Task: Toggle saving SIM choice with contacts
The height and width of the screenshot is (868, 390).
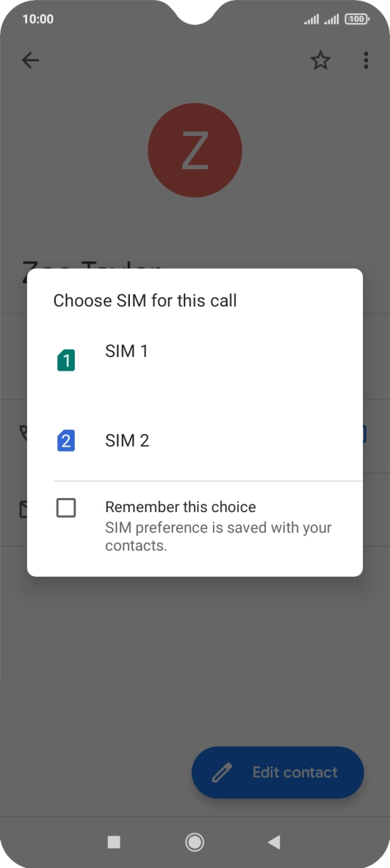Action: point(65,508)
